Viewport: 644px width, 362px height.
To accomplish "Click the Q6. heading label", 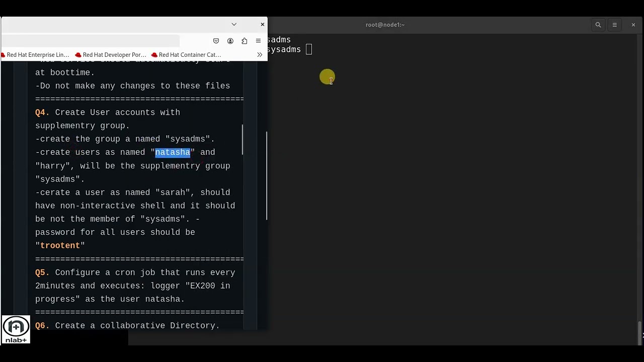I will 42,326.
